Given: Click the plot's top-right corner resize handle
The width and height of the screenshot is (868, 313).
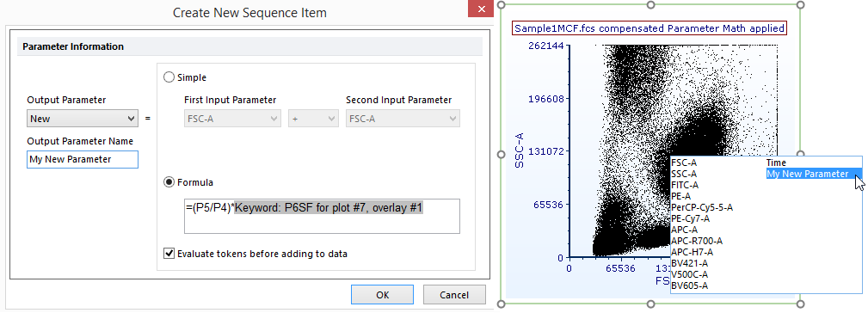Looking at the screenshot, I should [x=800, y=5].
